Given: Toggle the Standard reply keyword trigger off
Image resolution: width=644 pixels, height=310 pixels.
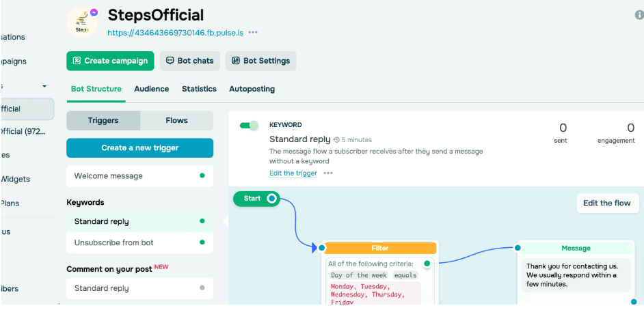Looking at the screenshot, I should tap(249, 126).
